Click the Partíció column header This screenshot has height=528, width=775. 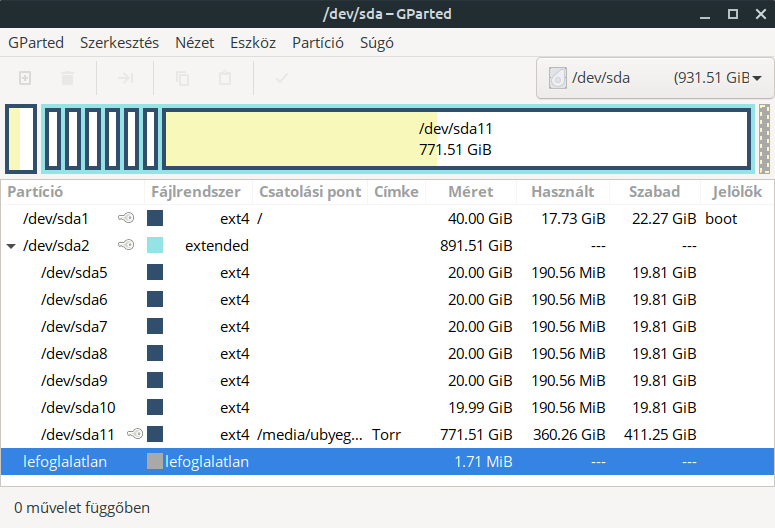[x=73, y=192]
